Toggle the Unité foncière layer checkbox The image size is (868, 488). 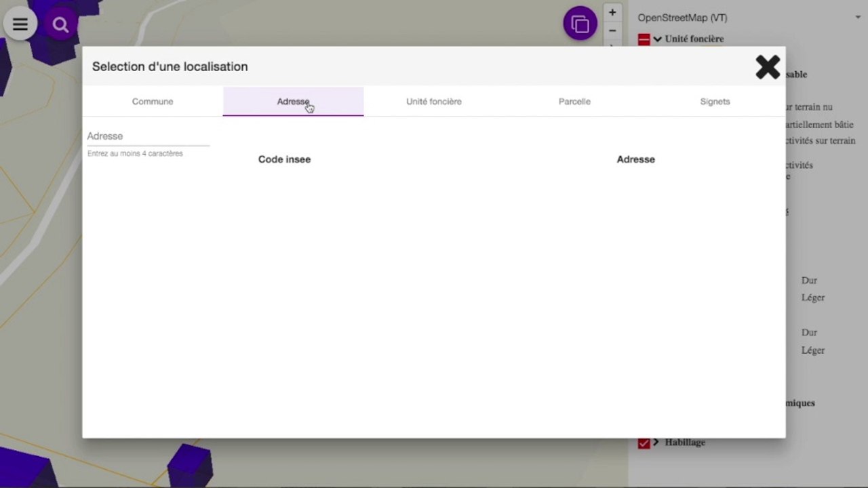pyautogui.click(x=644, y=39)
